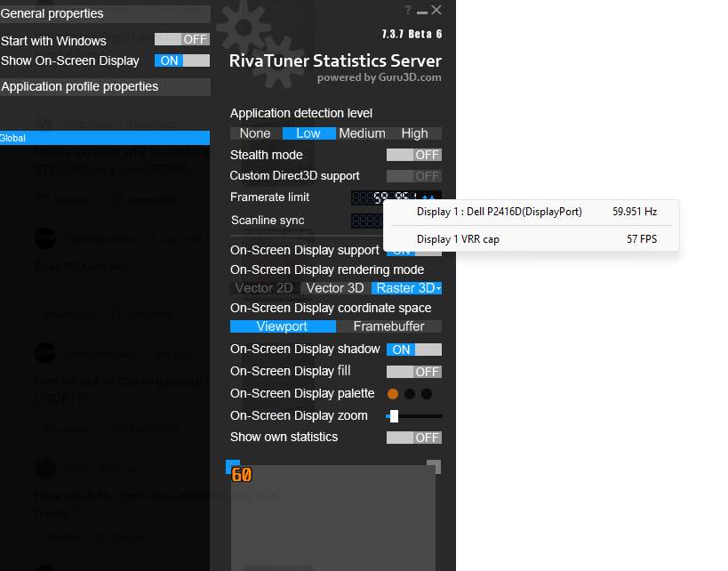The height and width of the screenshot is (571, 728).
Task: Open the Raster 3D dropdown arrow
Action: click(x=438, y=288)
